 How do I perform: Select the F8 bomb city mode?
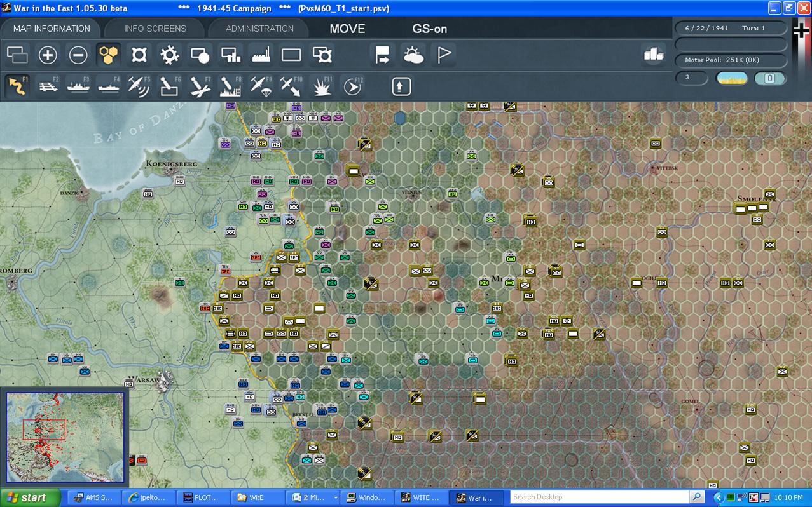[230, 86]
